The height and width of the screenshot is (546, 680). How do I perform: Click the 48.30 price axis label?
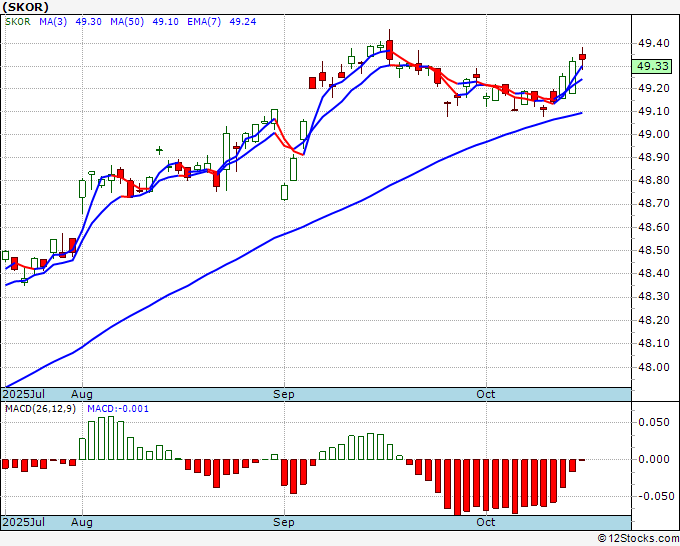[x=654, y=296]
